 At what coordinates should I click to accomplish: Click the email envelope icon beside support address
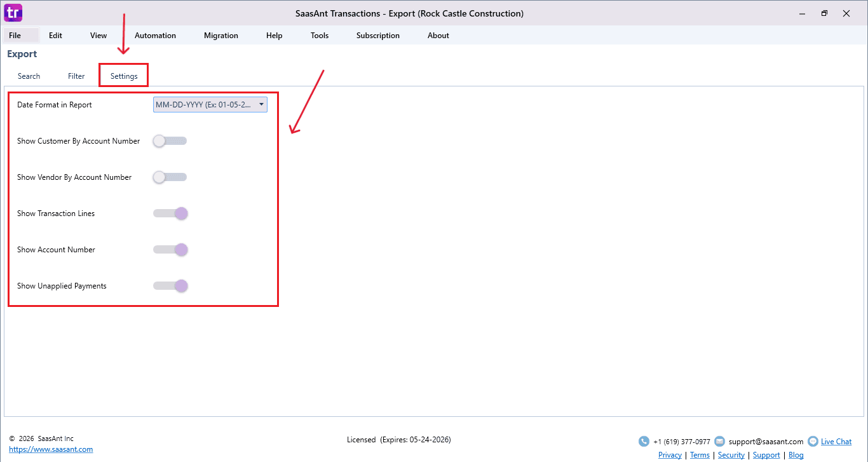(x=719, y=441)
